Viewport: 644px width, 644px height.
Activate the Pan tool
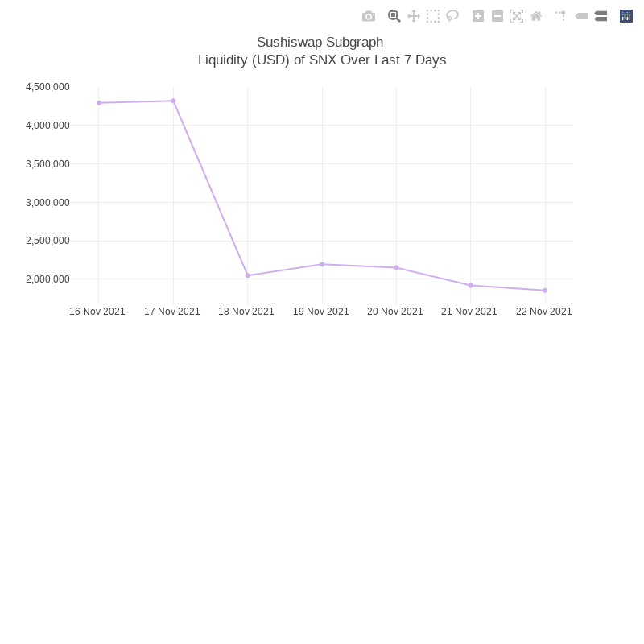[x=414, y=16]
